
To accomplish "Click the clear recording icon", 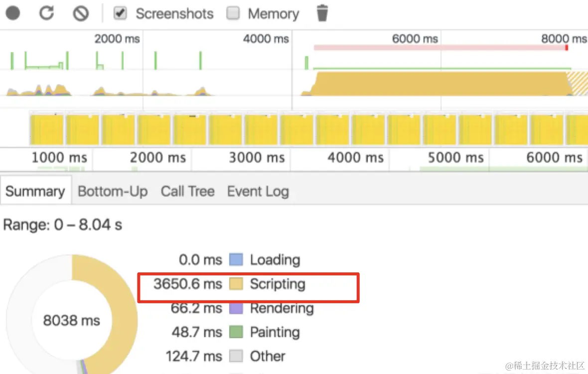I will pos(81,13).
